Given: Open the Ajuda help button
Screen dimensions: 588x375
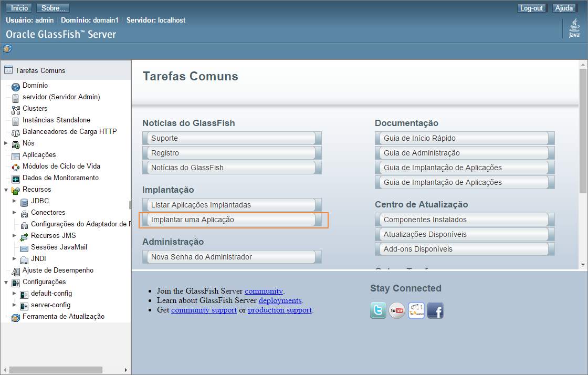Looking at the screenshot, I should point(564,8).
